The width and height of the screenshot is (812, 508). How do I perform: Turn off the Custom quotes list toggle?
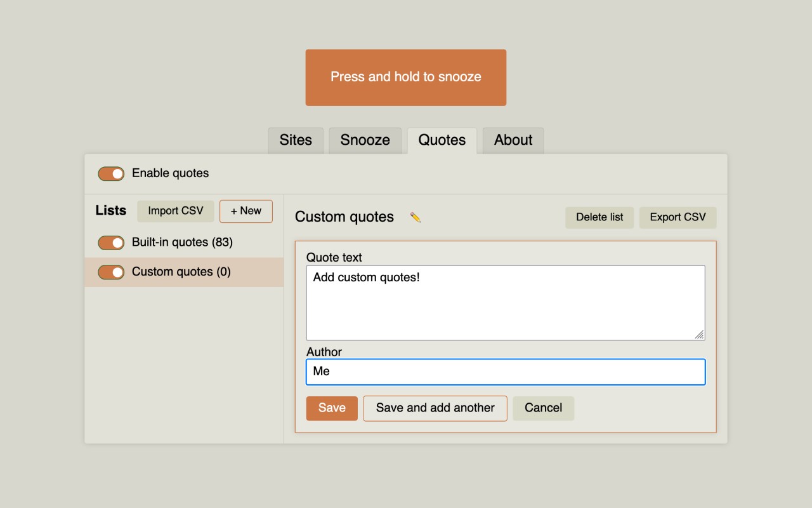coord(111,272)
